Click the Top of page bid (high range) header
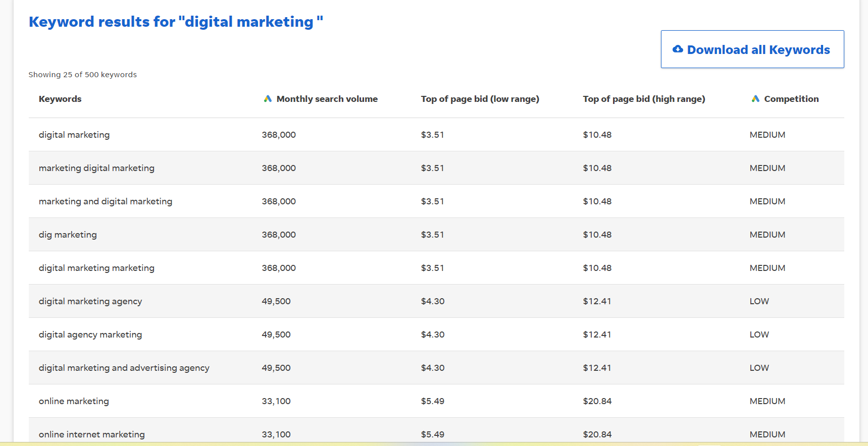 point(644,99)
